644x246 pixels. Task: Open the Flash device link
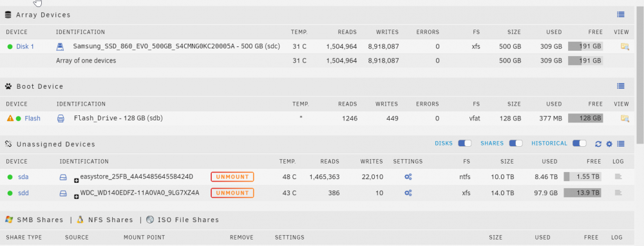pos(32,118)
